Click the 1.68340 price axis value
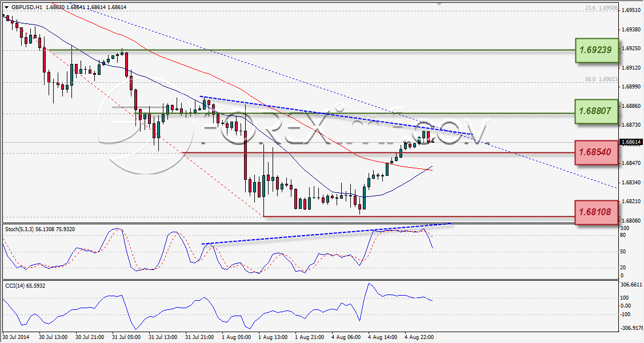The height and width of the screenshot is (343, 644). pyautogui.click(x=631, y=182)
